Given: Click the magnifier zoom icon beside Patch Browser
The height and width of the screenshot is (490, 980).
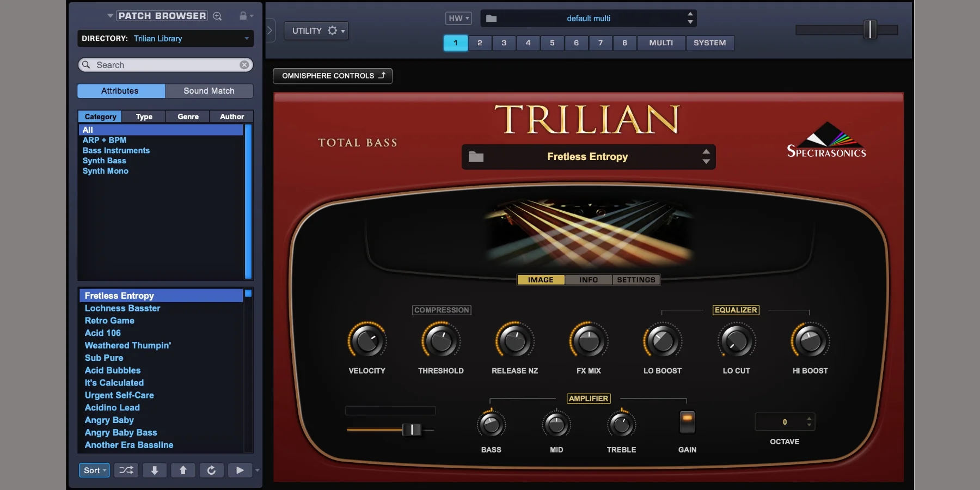Looking at the screenshot, I should click(x=217, y=16).
